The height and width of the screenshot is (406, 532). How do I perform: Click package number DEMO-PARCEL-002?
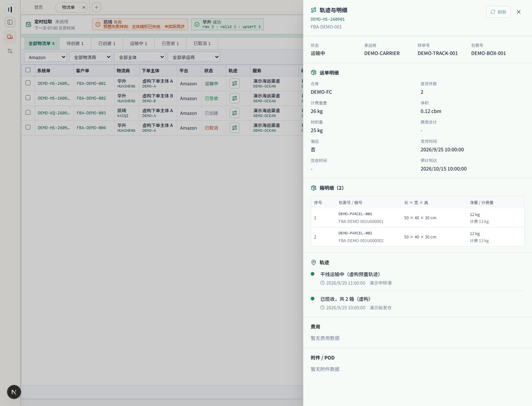click(355, 233)
